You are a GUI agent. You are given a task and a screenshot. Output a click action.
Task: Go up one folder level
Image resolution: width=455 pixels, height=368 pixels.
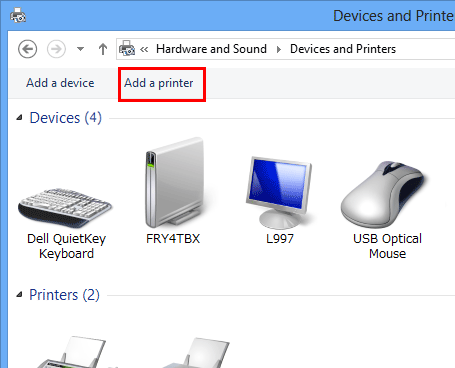[x=103, y=49]
